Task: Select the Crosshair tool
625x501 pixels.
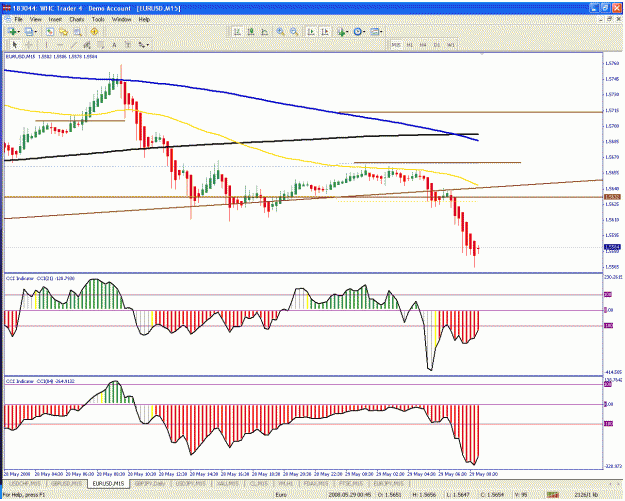Action: coord(29,45)
